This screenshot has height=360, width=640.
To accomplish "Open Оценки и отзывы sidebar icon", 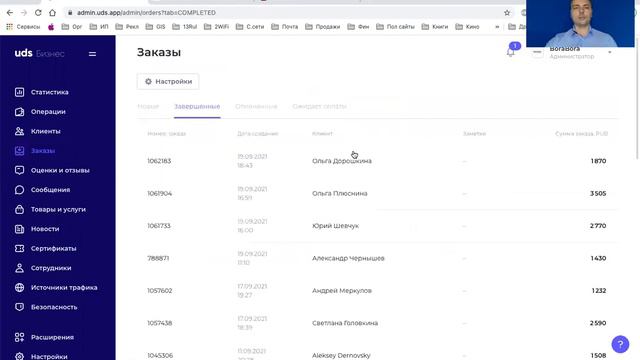I will 20,170.
